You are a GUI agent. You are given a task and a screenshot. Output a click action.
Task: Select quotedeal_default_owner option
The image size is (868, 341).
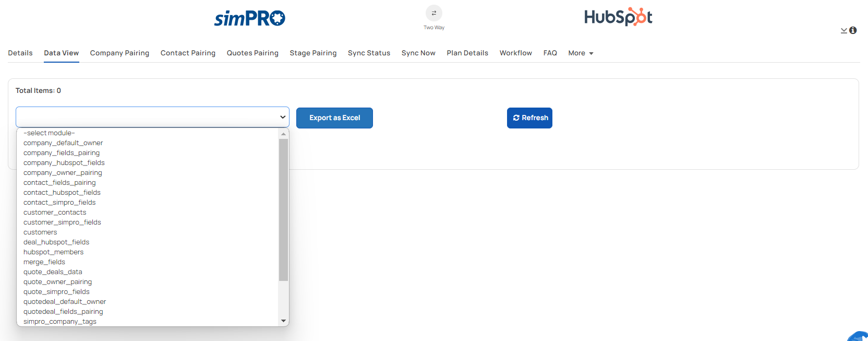(148, 302)
